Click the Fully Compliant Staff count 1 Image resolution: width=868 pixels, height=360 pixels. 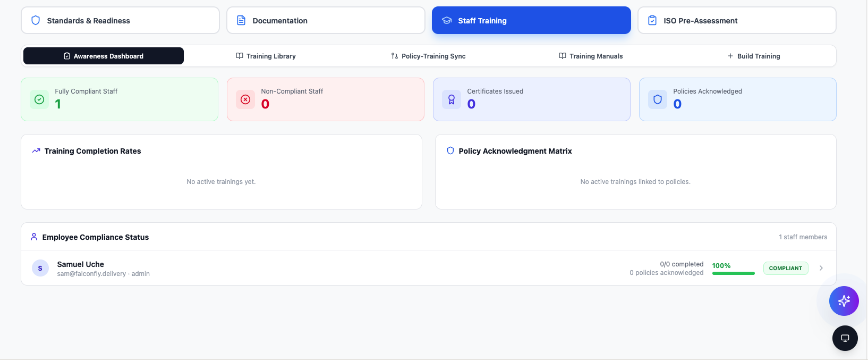[x=58, y=104]
